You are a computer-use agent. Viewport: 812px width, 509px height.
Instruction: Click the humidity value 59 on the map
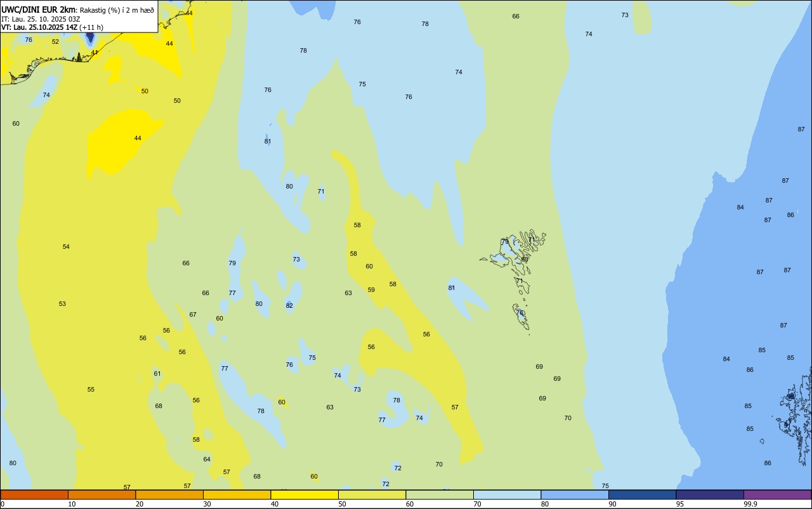[371, 290]
